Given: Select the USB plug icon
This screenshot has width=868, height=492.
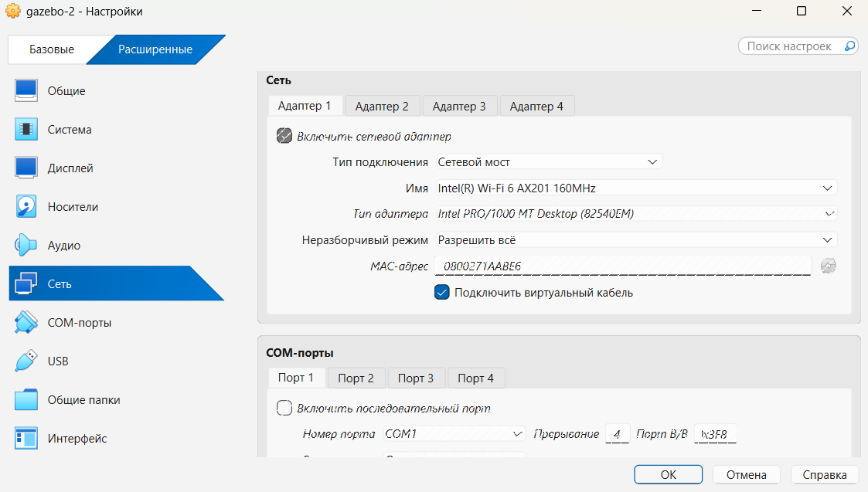Looking at the screenshot, I should 26,361.
